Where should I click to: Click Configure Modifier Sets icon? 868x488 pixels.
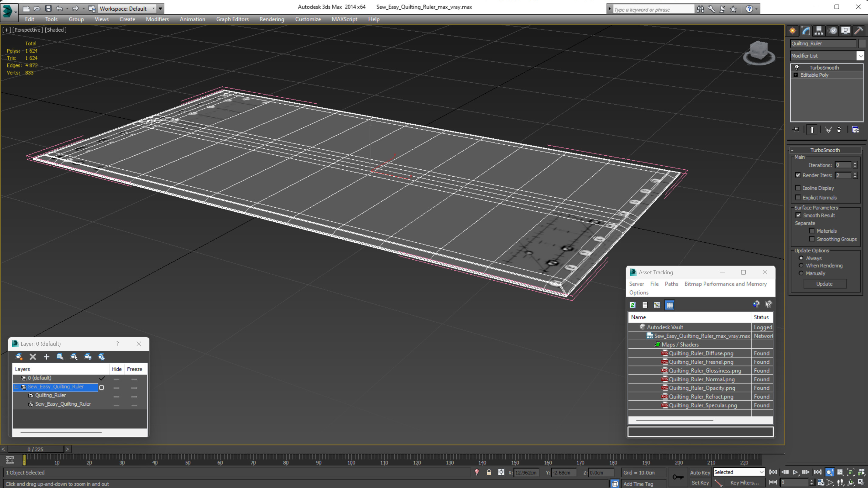pos(856,130)
